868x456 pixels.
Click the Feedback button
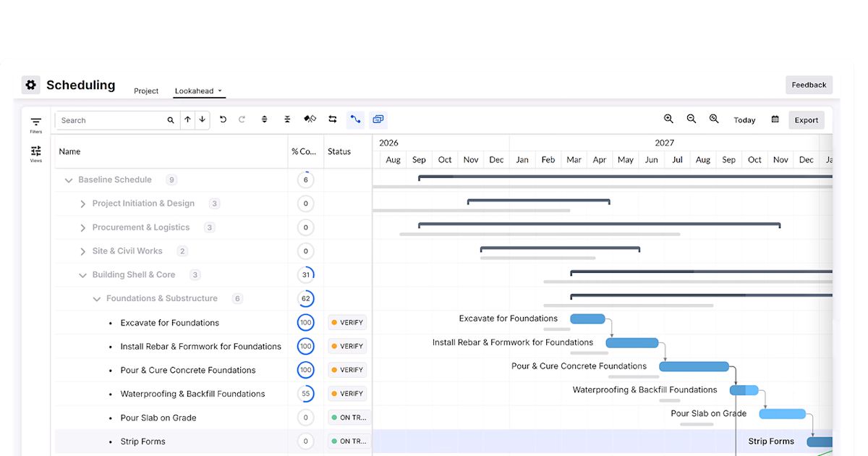(x=809, y=85)
